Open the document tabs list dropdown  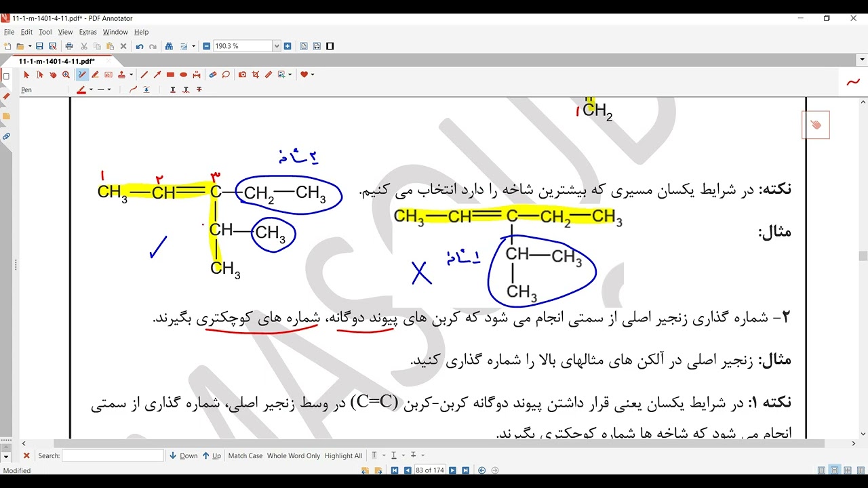[861, 61]
